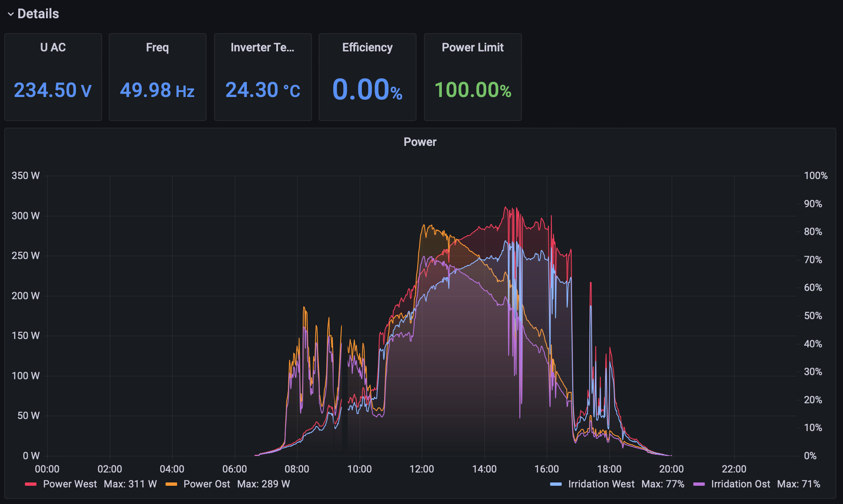The width and height of the screenshot is (843, 504).
Task: Open the Power Limit panel title menu
Action: click(473, 48)
